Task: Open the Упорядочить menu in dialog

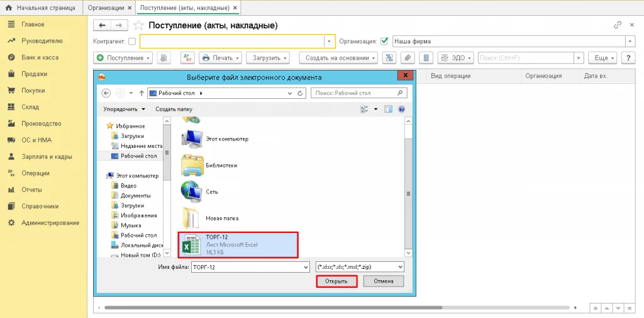Action: (124, 109)
